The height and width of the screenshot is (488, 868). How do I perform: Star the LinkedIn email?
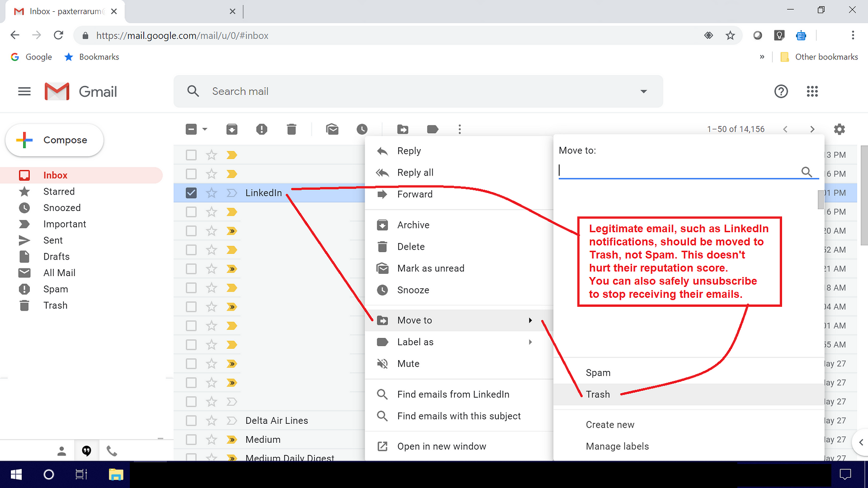211,193
